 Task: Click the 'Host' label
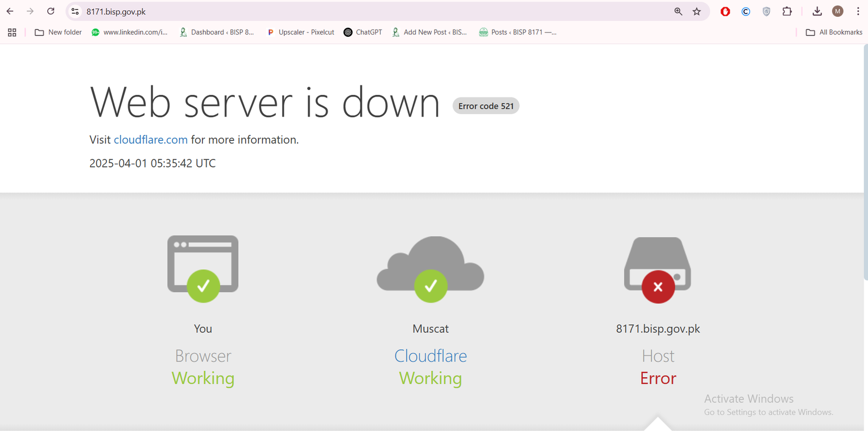[x=658, y=356]
